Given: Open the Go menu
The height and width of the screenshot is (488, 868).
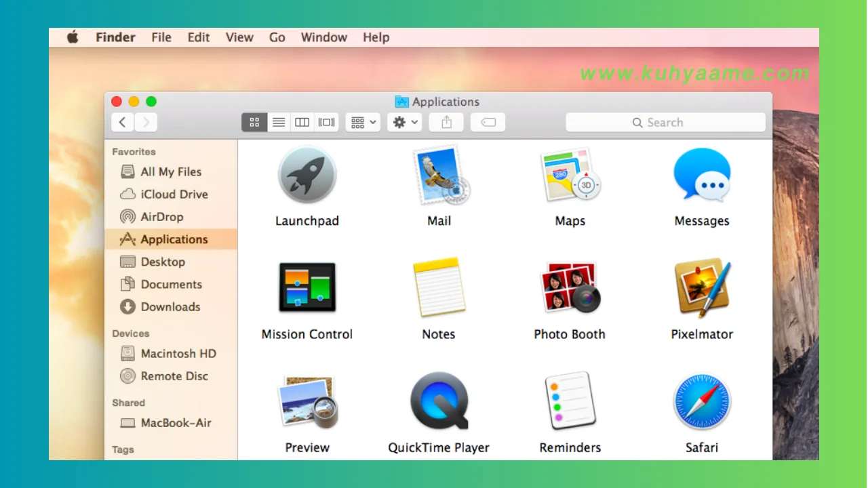Looking at the screenshot, I should point(277,37).
